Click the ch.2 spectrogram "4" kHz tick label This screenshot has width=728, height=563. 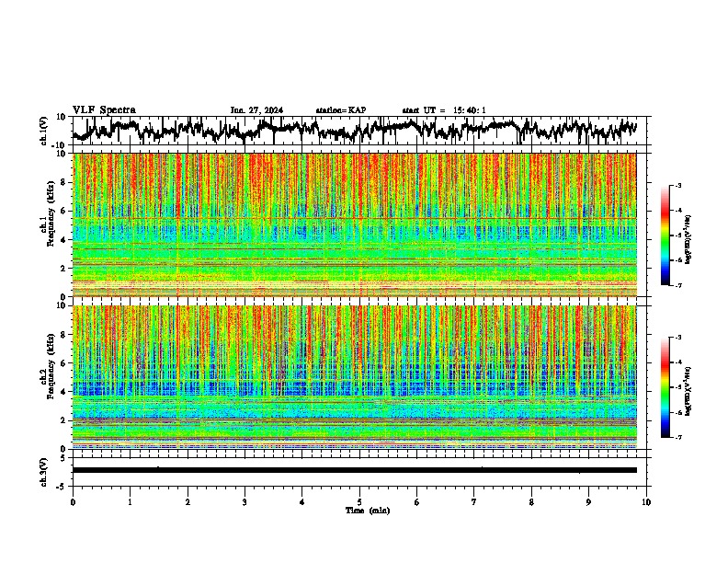point(63,392)
